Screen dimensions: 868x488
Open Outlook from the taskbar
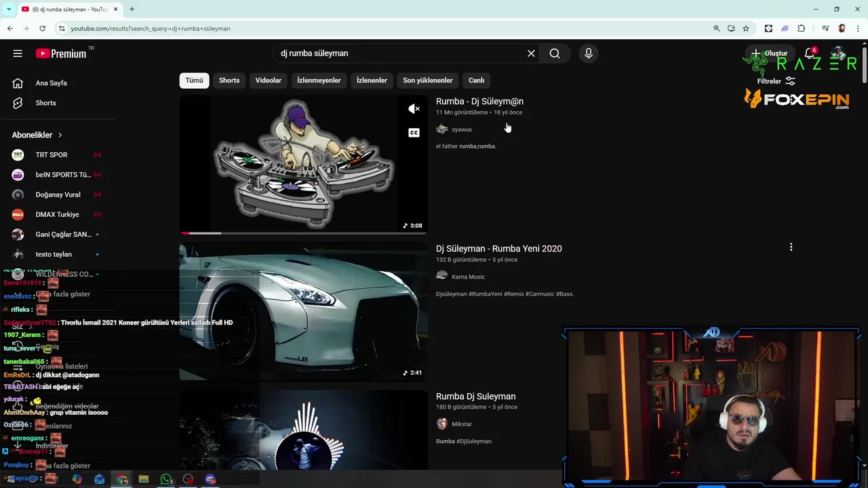pyautogui.click(x=100, y=479)
